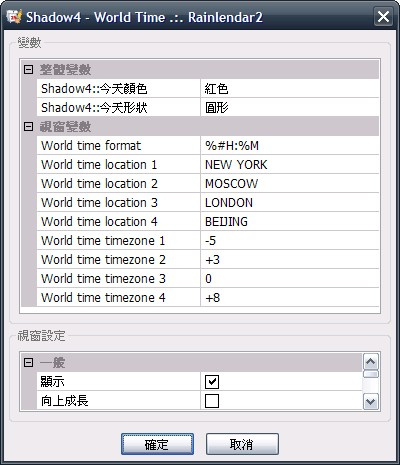Edit the 0 timezone 3 value

[x=290, y=279]
